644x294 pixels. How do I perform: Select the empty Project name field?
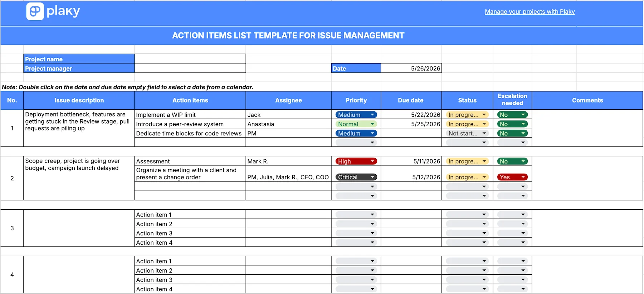point(190,59)
